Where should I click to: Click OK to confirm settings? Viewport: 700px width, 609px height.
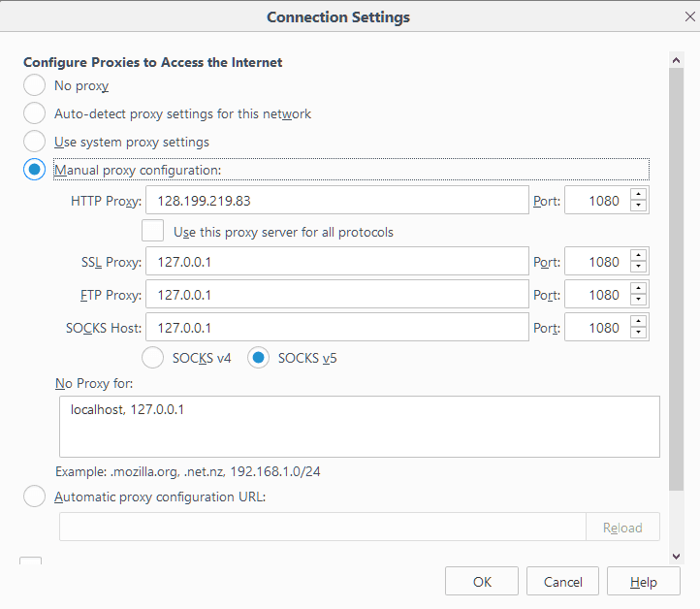[x=482, y=581]
